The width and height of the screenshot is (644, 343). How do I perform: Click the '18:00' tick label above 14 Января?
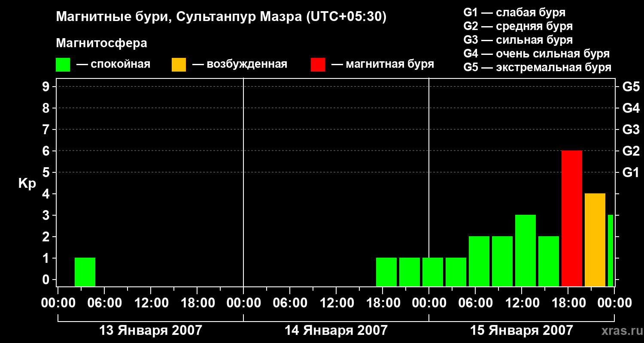383,303
